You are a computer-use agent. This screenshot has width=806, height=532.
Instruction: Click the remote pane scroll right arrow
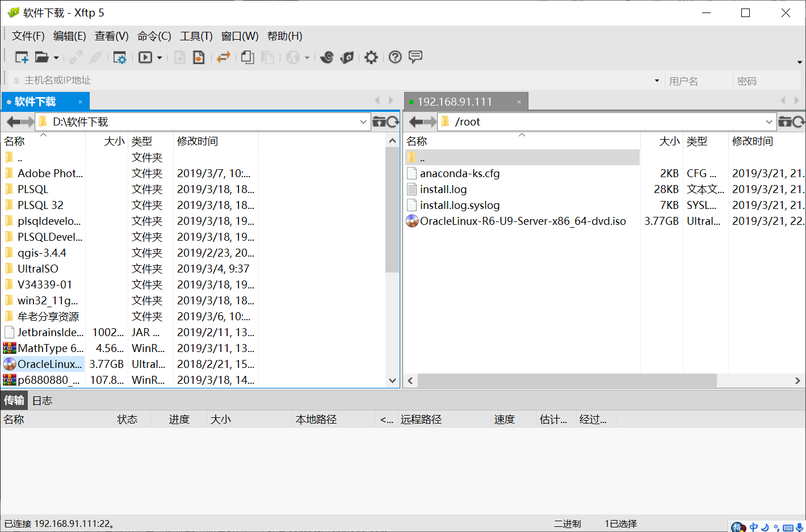point(797,381)
